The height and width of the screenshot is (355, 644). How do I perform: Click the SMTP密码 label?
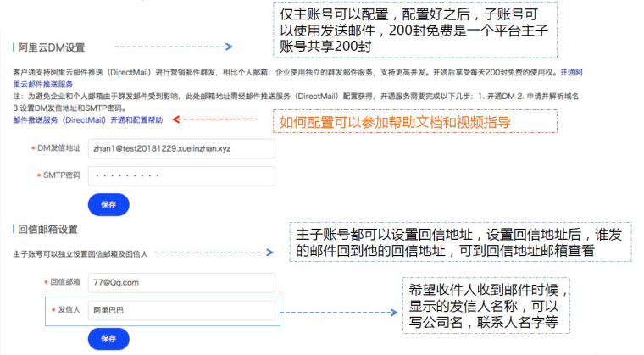(62, 175)
